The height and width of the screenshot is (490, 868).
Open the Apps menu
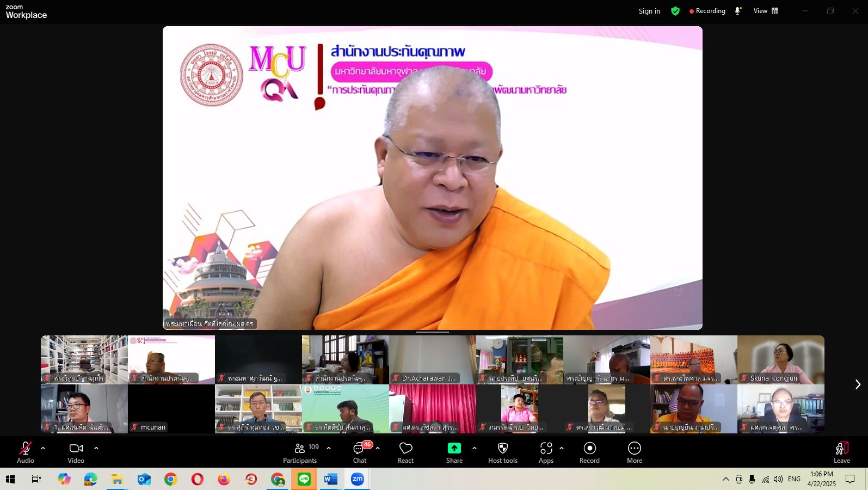[546, 452]
